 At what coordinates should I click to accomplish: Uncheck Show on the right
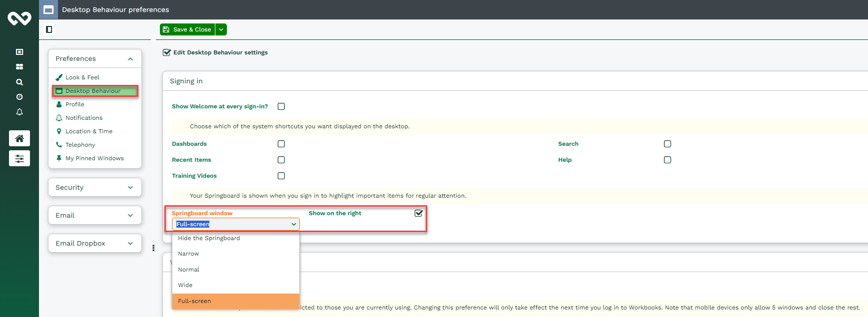point(419,213)
